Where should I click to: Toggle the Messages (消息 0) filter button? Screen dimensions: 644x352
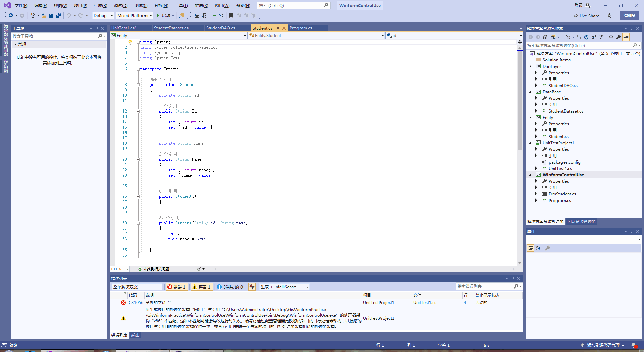[x=230, y=287]
